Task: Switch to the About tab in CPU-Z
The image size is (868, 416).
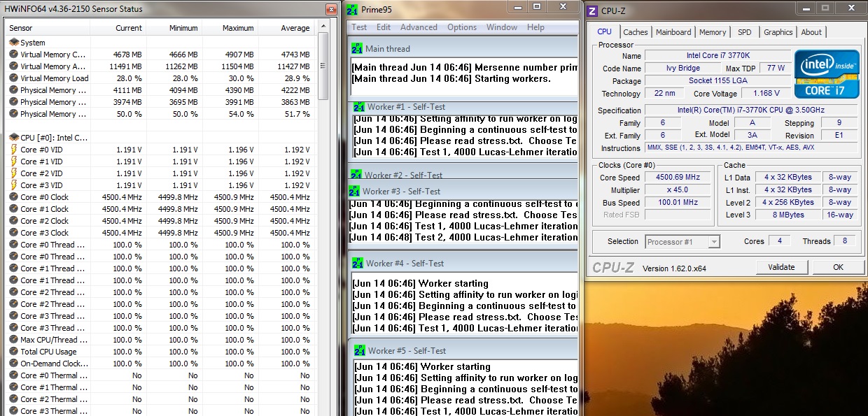Action: tap(811, 32)
